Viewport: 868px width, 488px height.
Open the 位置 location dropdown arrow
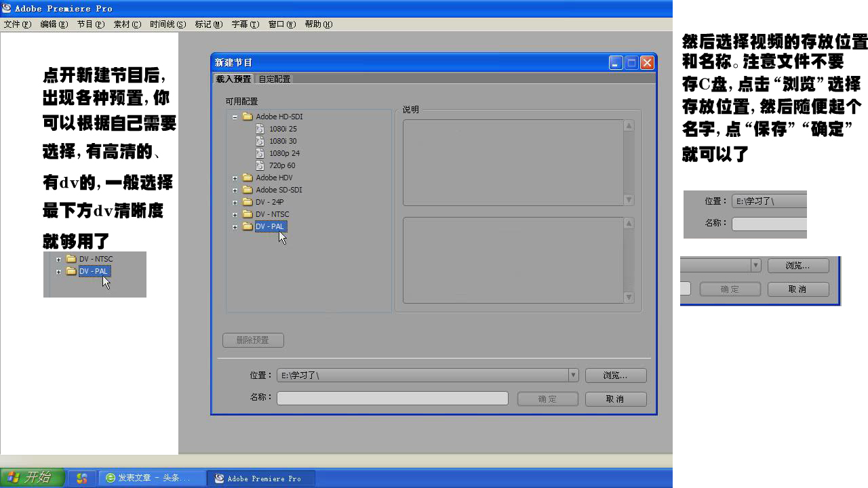coord(573,375)
